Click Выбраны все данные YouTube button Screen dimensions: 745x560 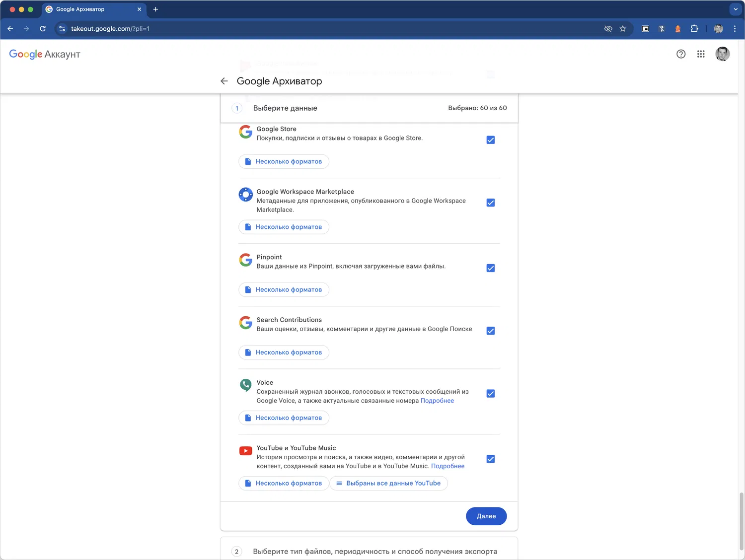(388, 484)
